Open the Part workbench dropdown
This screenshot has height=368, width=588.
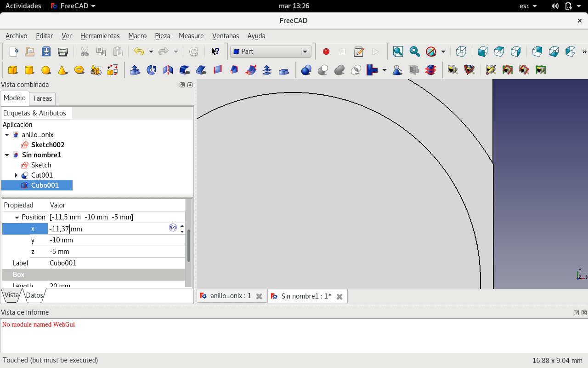(271, 52)
